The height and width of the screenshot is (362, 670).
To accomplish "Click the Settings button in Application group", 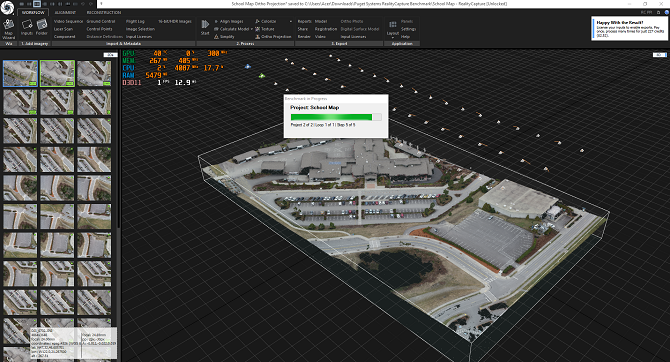I will (408, 29).
